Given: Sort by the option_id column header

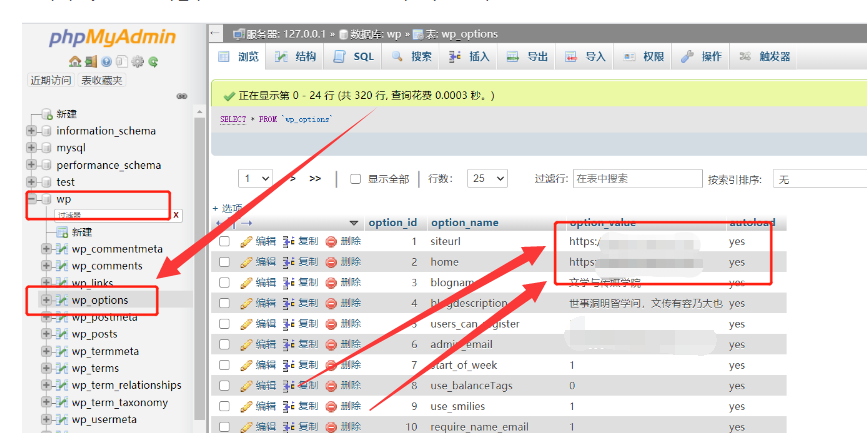Looking at the screenshot, I should tap(393, 223).
